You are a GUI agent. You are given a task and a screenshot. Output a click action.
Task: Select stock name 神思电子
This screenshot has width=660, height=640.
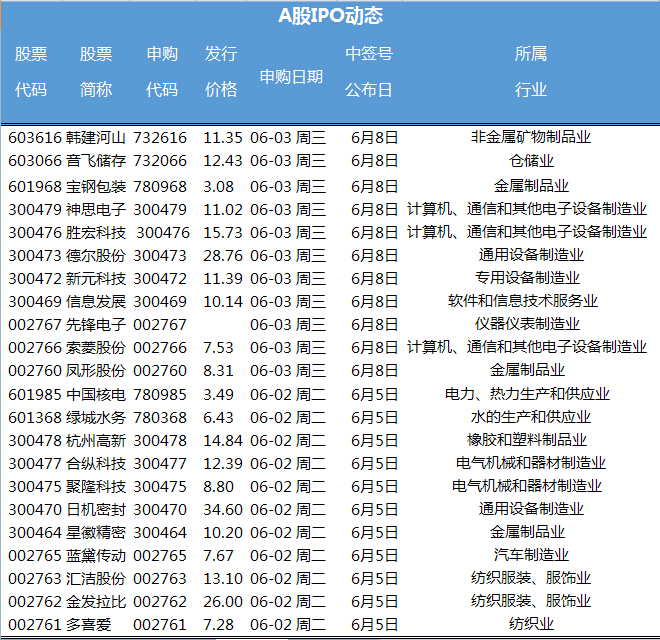[x=96, y=210]
